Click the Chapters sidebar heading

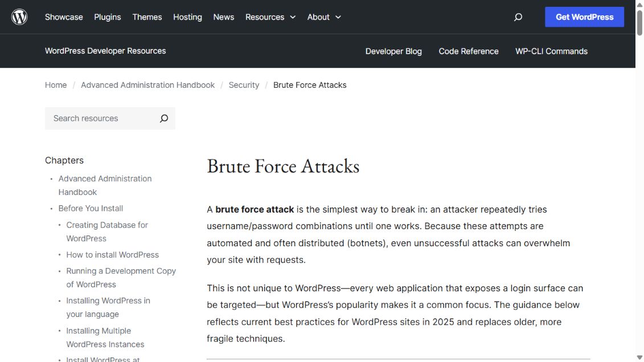[64, 160]
